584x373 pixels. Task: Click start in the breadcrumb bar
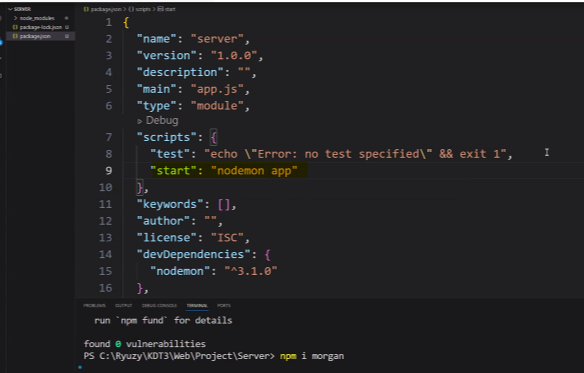click(170, 9)
